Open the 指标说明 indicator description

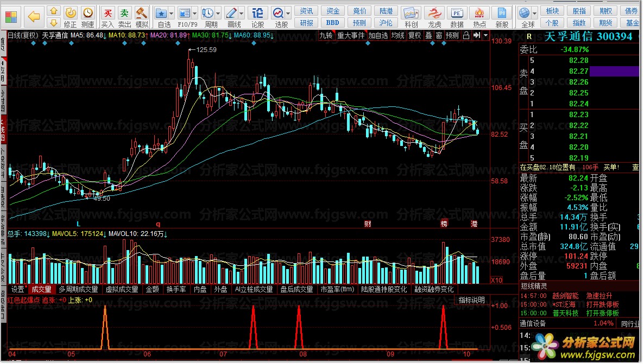pyautogui.click(x=471, y=300)
